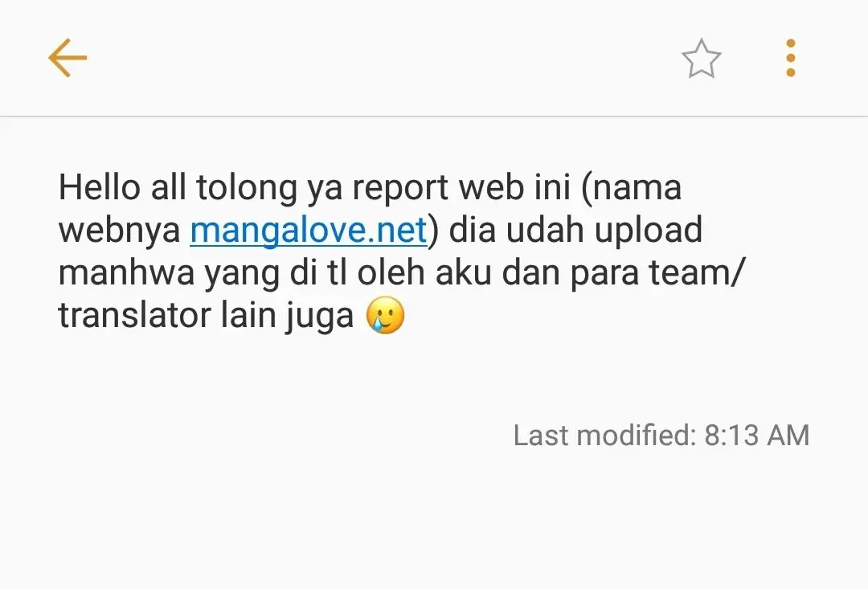Tap the crying smiley emoji

click(385, 315)
